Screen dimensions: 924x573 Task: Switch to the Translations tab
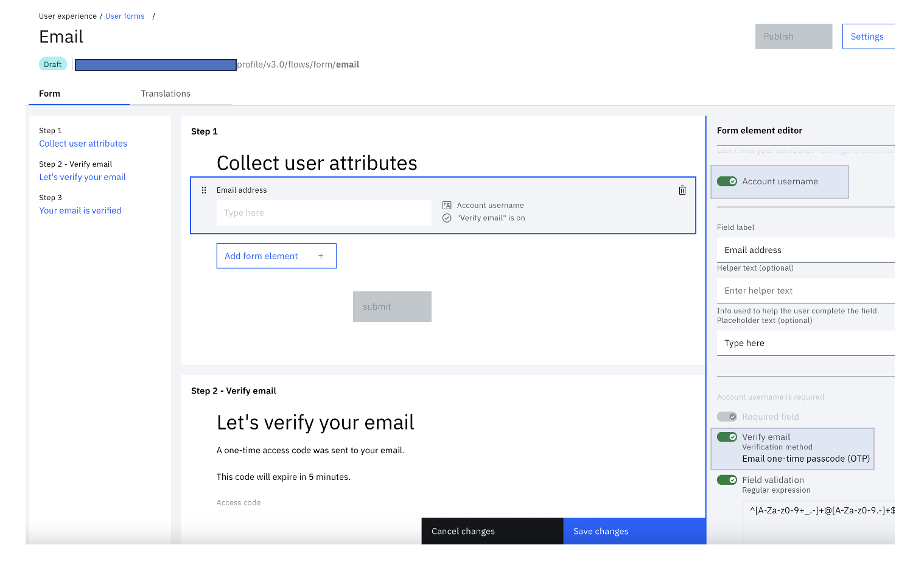166,94
